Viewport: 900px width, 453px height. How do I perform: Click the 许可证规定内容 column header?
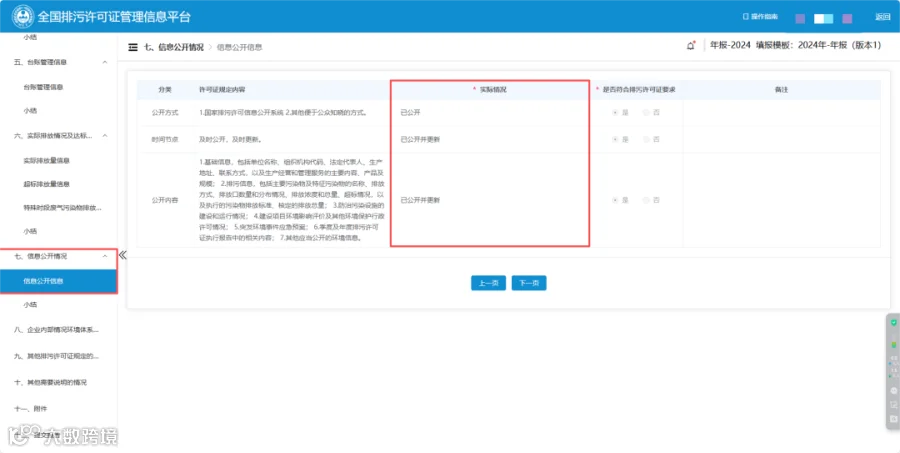222,90
